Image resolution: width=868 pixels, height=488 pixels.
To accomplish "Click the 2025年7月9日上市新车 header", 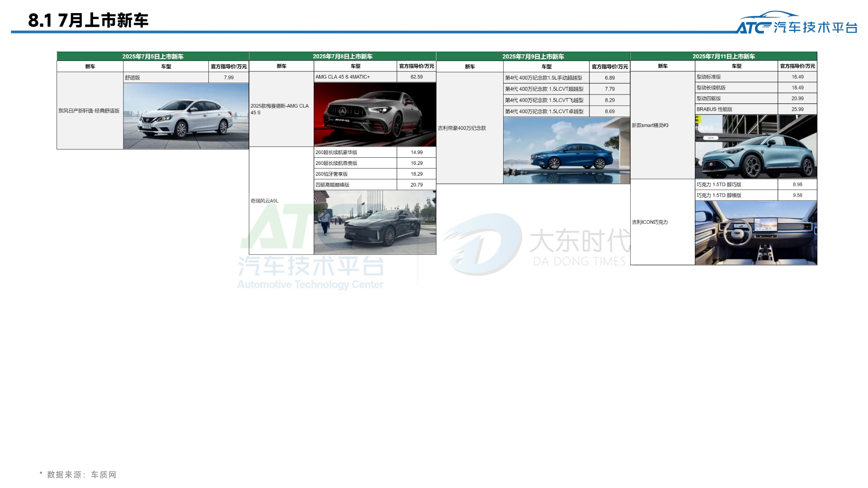I will coord(533,56).
